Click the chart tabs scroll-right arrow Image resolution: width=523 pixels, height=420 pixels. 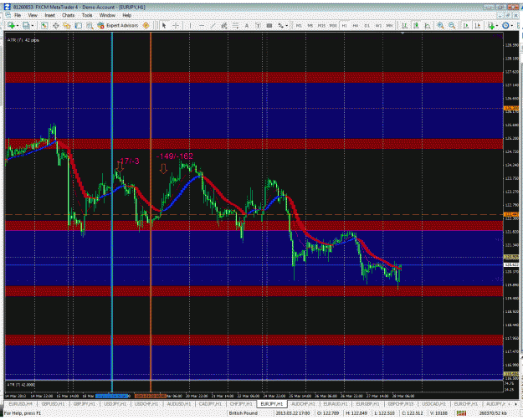pos(517,404)
